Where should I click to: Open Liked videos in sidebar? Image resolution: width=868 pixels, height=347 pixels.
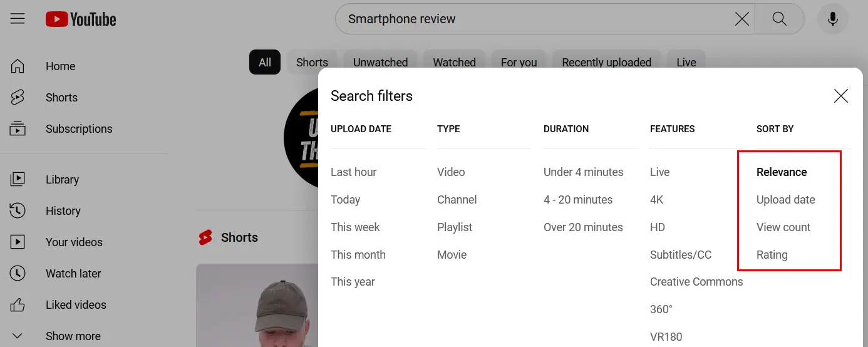(x=76, y=305)
